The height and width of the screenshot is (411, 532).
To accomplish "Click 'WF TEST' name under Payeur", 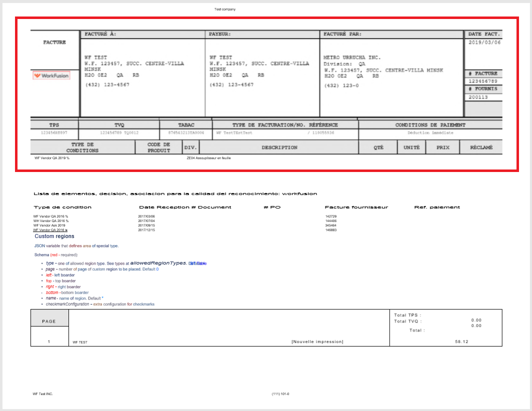I will pos(221,57).
